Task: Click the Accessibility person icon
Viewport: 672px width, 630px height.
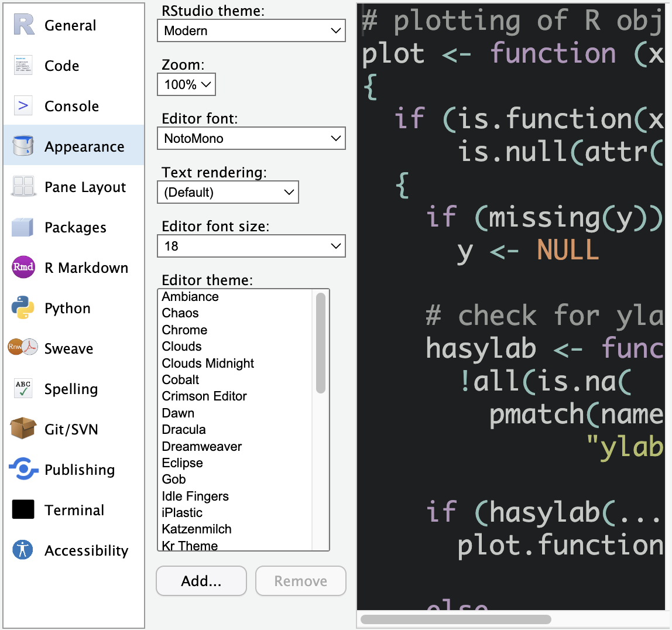Action: click(x=23, y=549)
